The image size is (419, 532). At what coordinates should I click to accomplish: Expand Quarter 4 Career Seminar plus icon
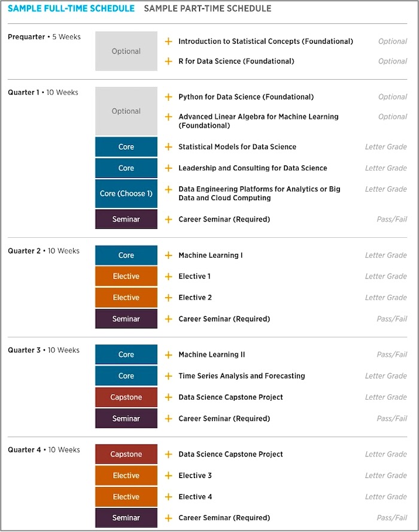pyautogui.click(x=168, y=518)
